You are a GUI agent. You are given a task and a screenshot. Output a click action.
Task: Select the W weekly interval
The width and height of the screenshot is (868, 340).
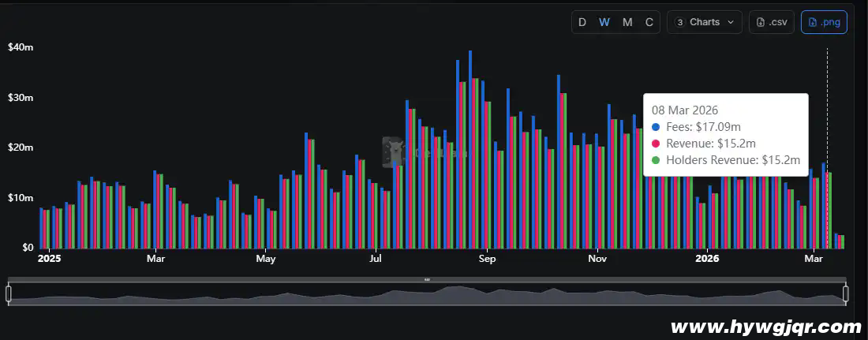[x=604, y=22]
